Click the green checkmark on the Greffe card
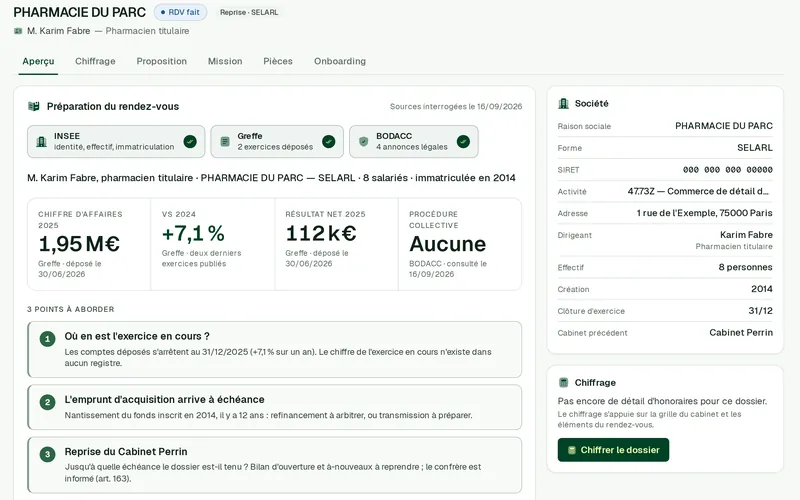800x500 pixels. 329,141
